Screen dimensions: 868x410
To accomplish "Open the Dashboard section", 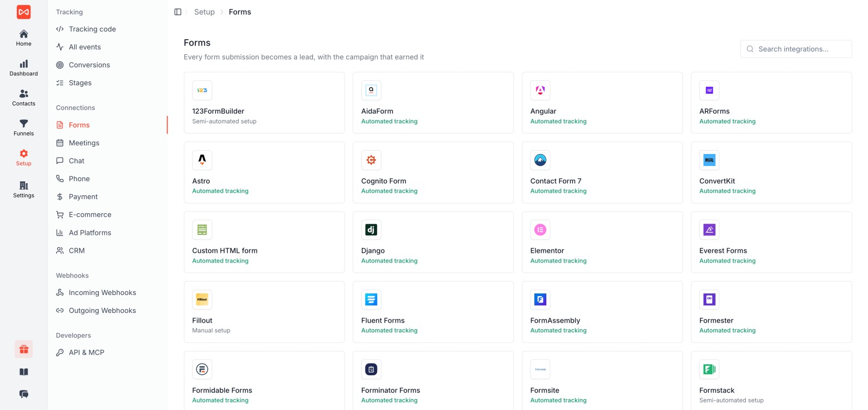I will pos(23,68).
